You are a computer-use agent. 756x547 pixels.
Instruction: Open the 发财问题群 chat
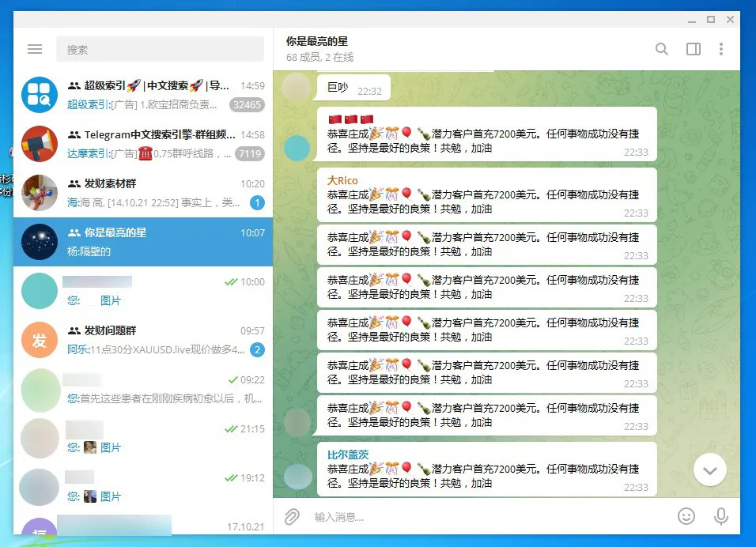pos(143,340)
